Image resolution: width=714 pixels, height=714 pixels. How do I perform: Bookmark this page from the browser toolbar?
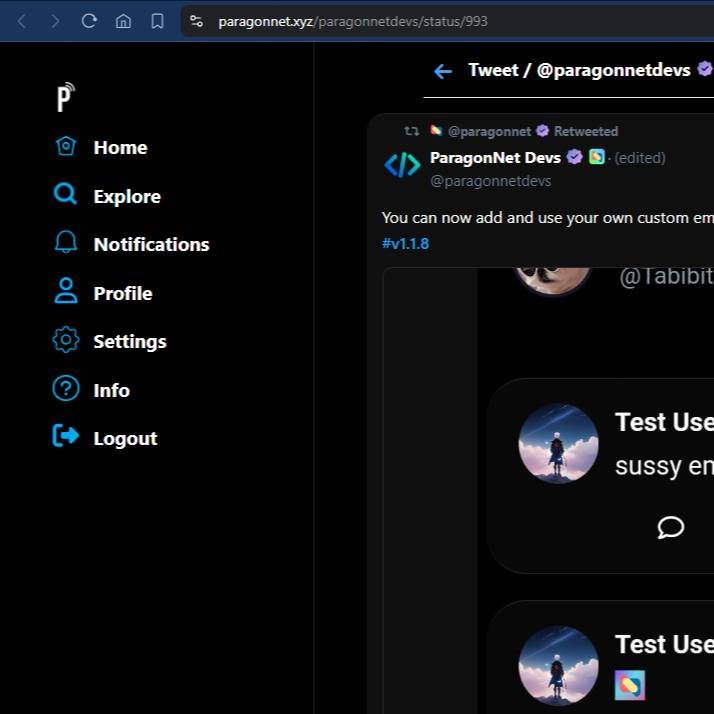point(157,21)
